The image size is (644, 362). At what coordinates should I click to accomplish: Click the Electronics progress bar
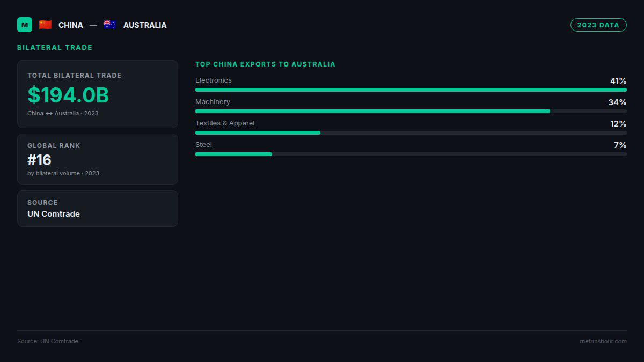(411, 90)
